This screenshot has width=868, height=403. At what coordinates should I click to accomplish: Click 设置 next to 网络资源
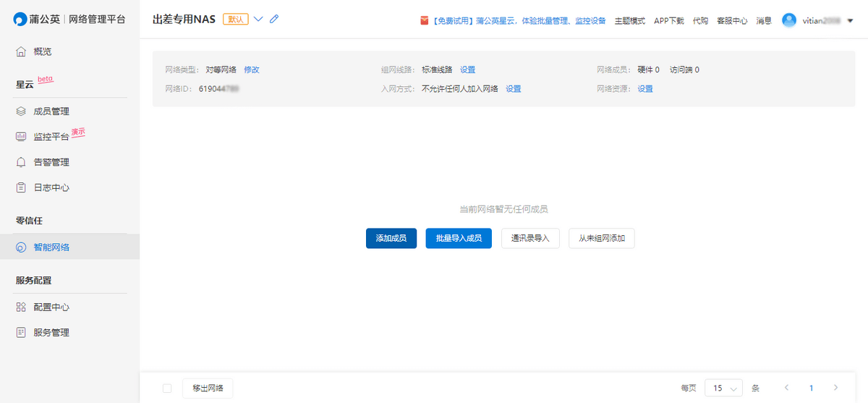(x=645, y=89)
